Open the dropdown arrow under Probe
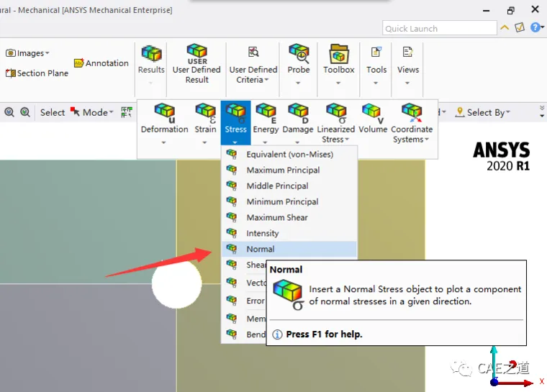Image resolution: width=547 pixels, height=392 pixels. [x=298, y=83]
